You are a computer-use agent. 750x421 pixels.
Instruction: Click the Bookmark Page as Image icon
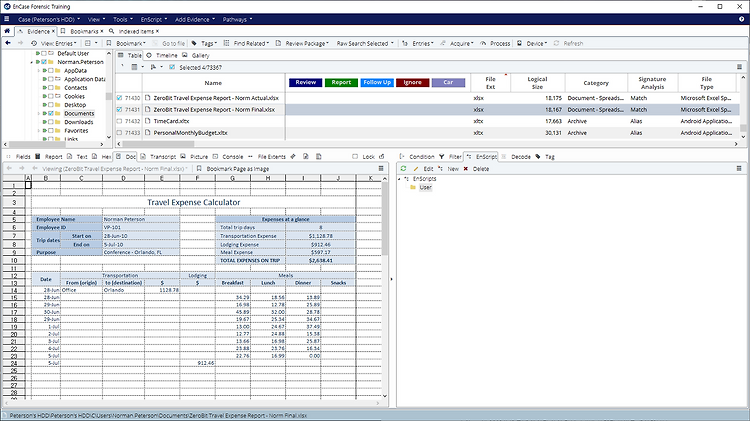point(199,168)
